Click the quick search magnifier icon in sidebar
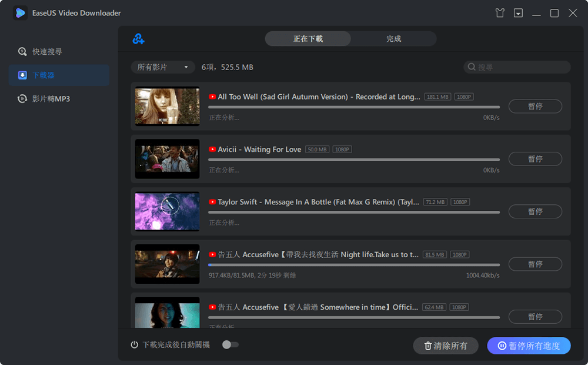This screenshot has height=365, width=588. coord(22,51)
